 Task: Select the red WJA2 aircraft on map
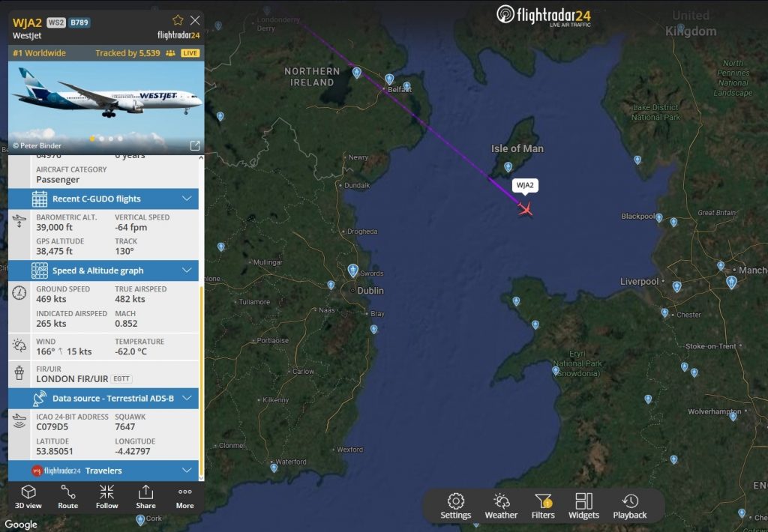[526, 209]
